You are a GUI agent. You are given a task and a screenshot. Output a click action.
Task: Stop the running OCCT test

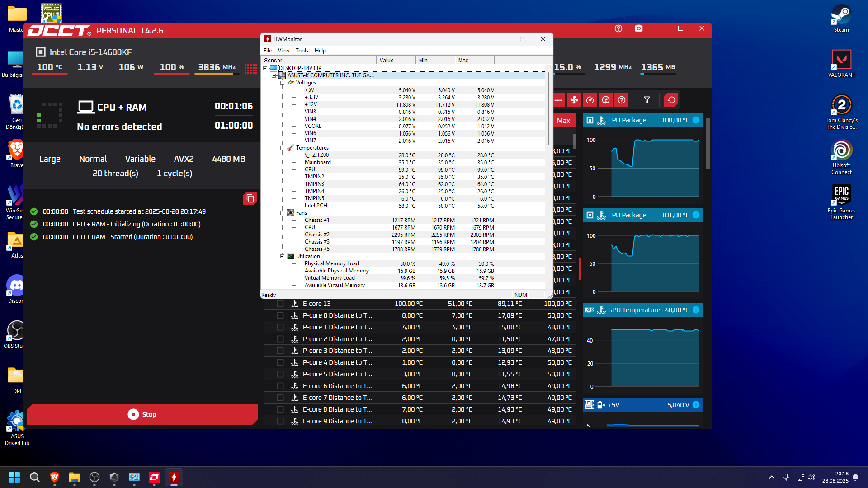[x=142, y=414]
